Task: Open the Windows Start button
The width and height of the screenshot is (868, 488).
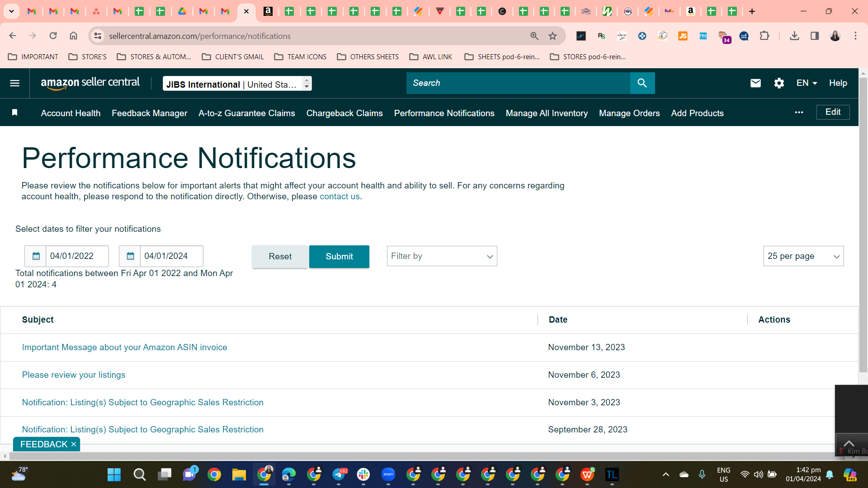Action: 114,474
